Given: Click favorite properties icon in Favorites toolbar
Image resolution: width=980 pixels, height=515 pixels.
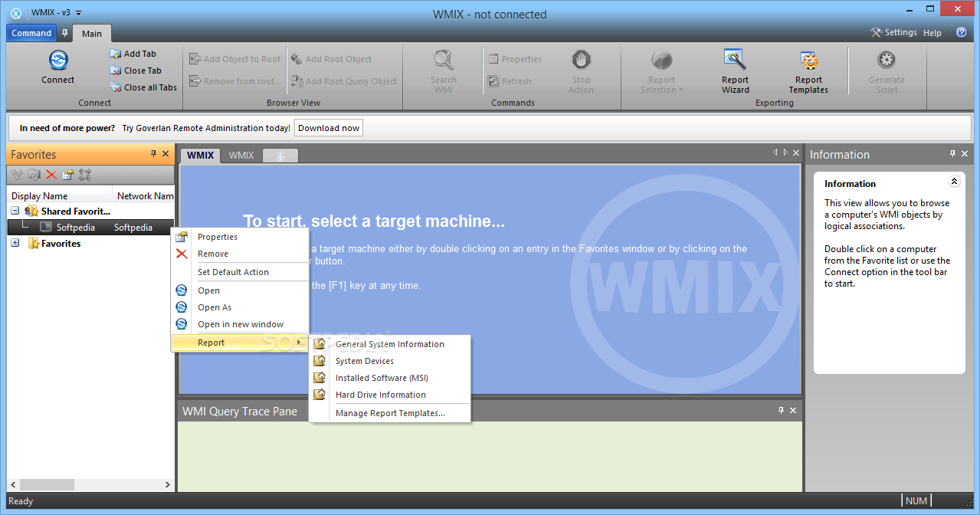Looking at the screenshot, I should click(x=68, y=175).
